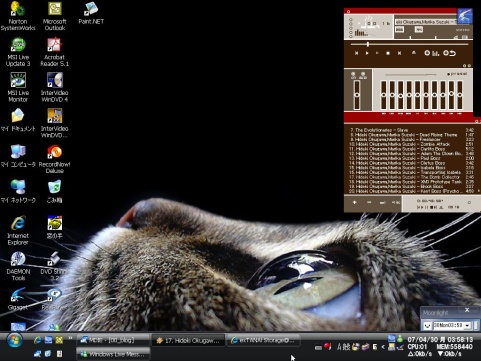Viewport: 481px width, 361px height.
Task: Click Moonlight widget face icon
Action: click(x=427, y=325)
